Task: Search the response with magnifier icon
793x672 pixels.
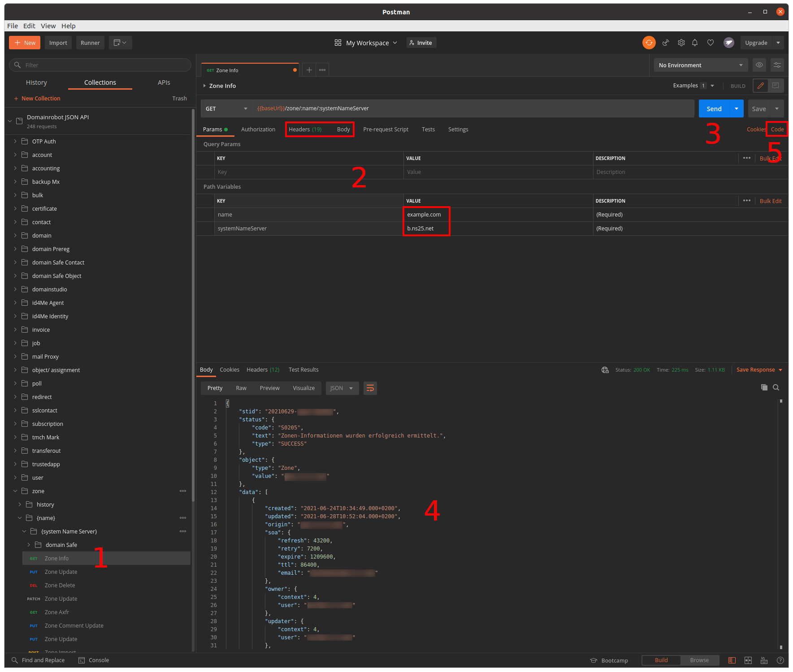Action: coord(776,387)
